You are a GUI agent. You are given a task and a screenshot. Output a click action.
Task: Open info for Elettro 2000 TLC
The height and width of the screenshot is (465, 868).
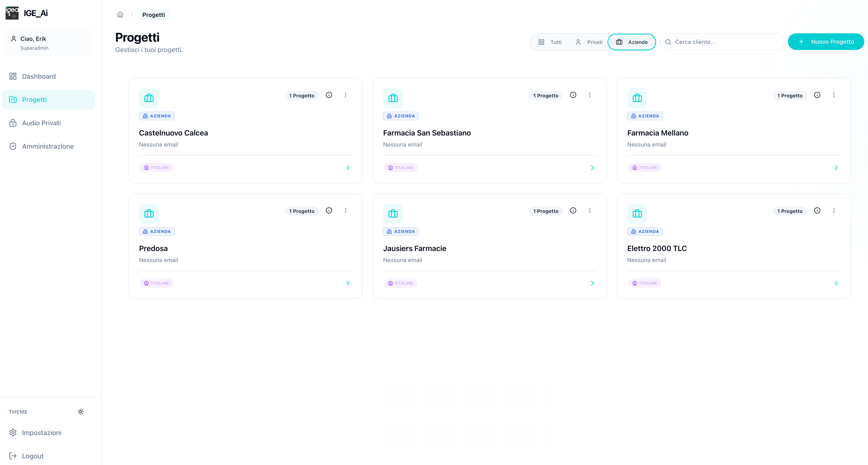click(817, 210)
